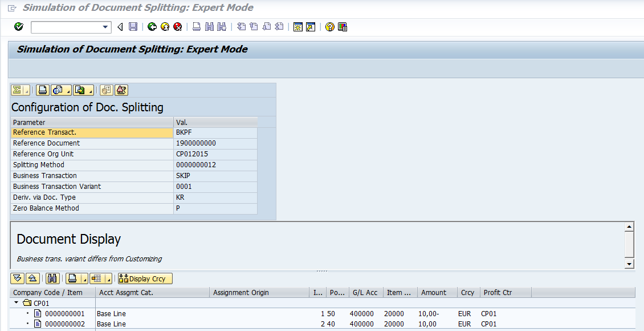The image size is (644, 331).
Task: Click Base Line in the 0000000002 row
Action: pyautogui.click(x=111, y=324)
